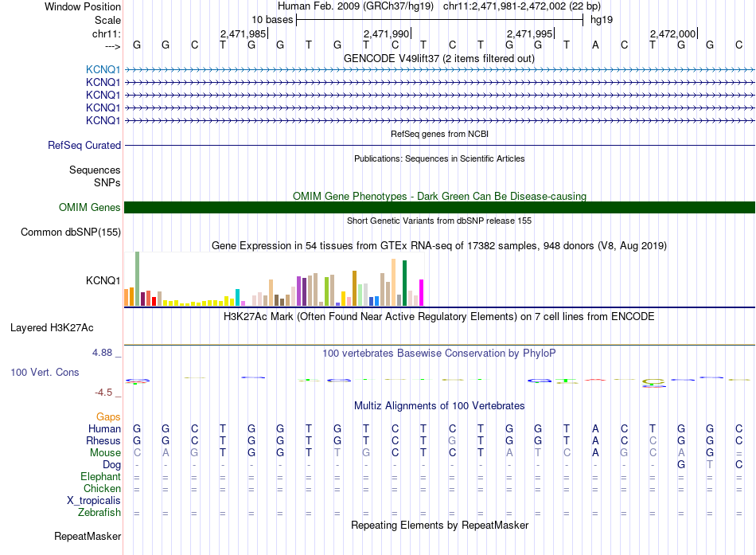Open the RefSeq Curated track label
Screen dimensions: 756x555
pyautogui.click(x=84, y=145)
